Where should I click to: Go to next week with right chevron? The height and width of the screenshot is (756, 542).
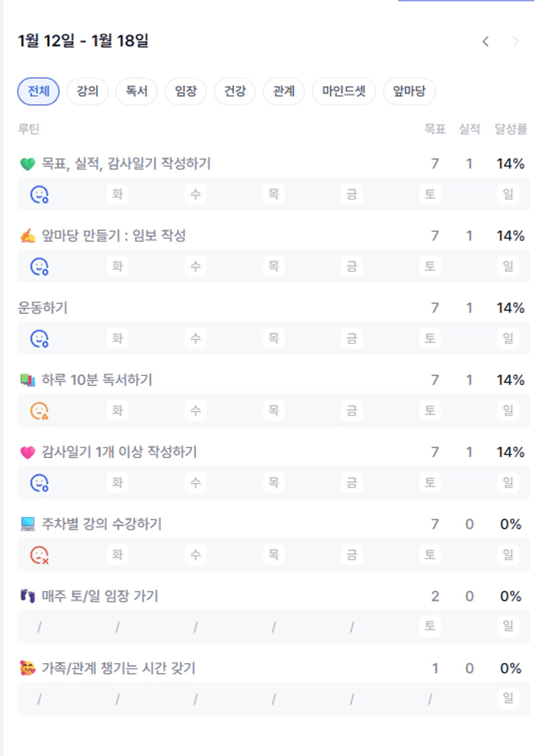point(516,41)
